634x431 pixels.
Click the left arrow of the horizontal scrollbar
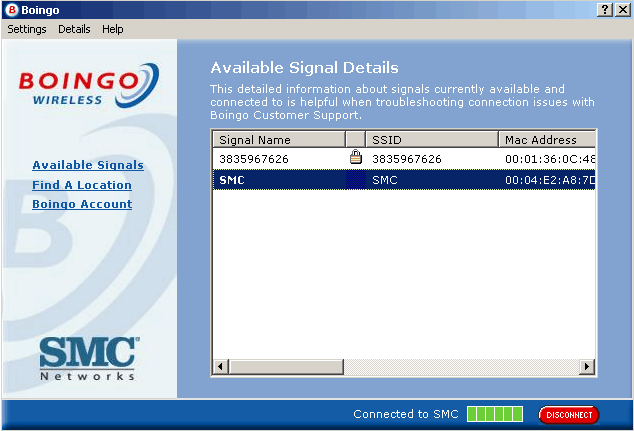(220, 367)
